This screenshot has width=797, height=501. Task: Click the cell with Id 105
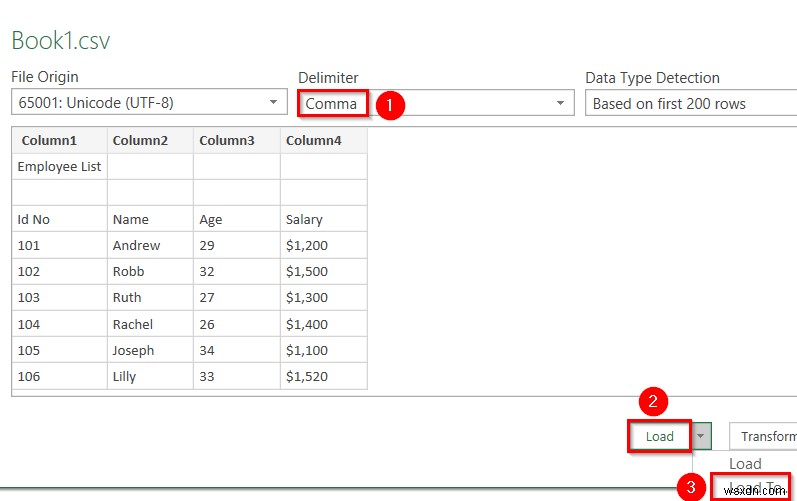coord(59,350)
